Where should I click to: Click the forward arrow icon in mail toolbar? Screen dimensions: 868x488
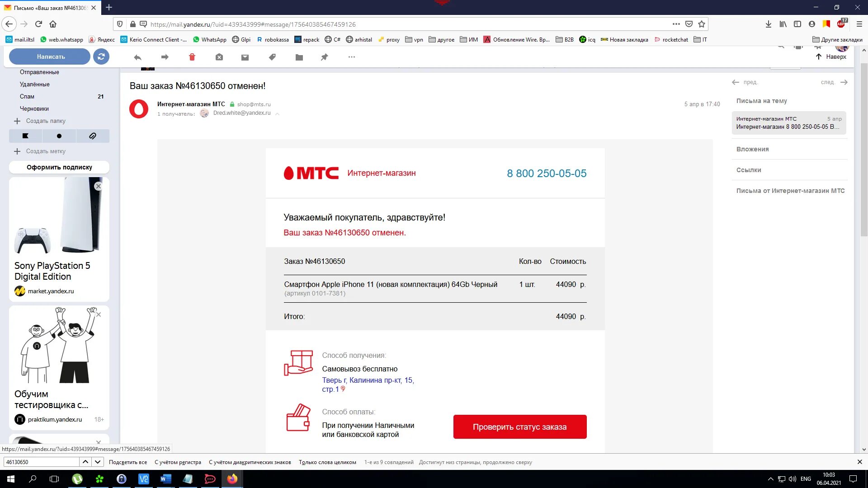point(165,57)
